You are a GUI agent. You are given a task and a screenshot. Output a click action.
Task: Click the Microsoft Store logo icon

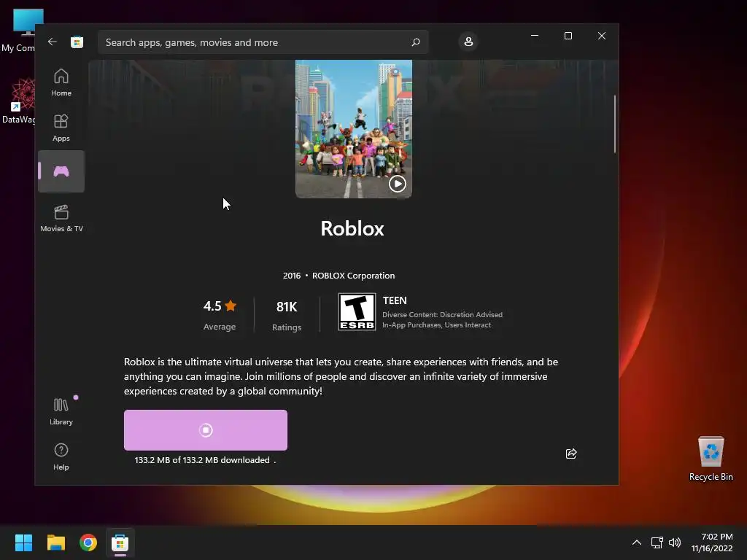(77, 42)
